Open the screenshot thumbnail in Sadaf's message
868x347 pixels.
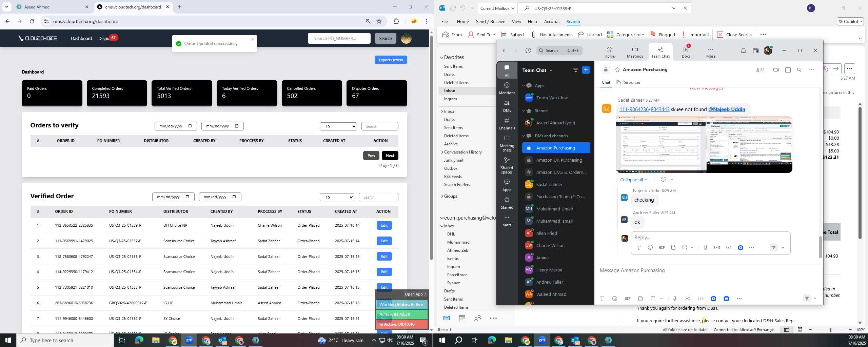[x=704, y=144]
